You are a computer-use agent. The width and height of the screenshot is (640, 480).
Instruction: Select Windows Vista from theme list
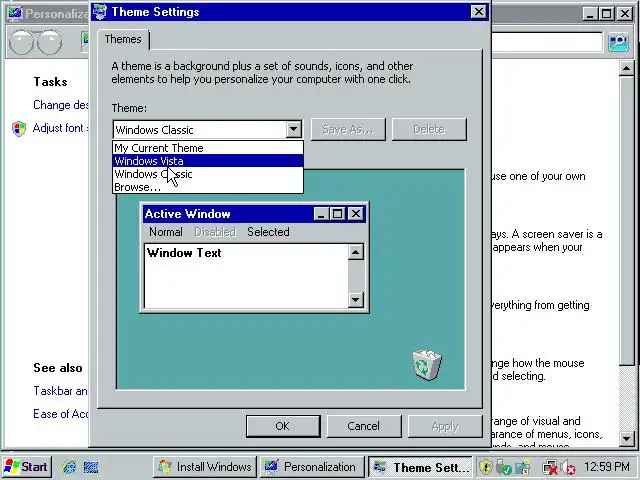[x=208, y=161]
